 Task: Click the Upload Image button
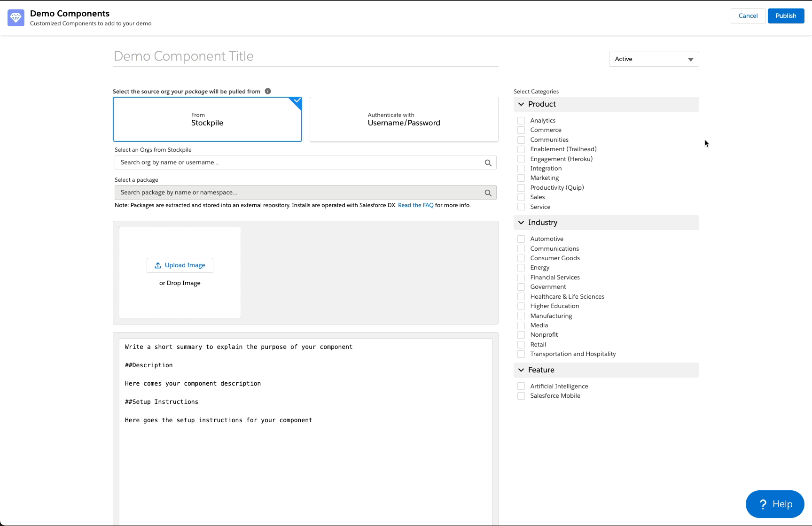(180, 265)
